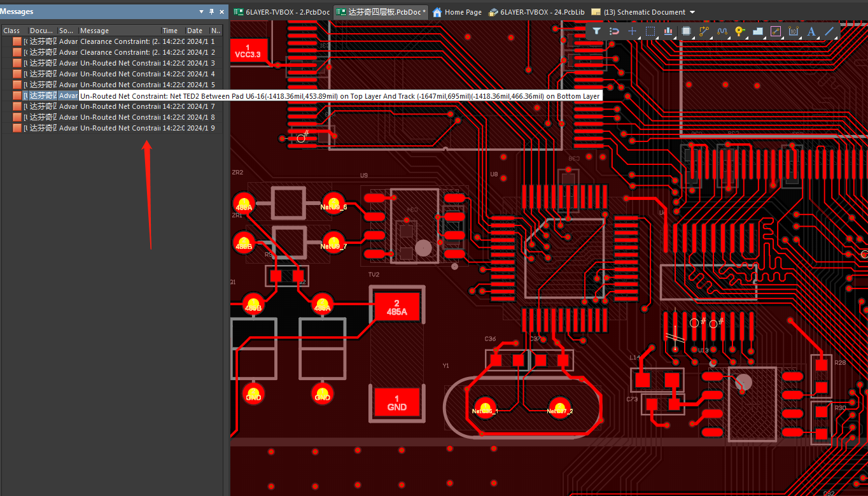This screenshot has height=496, width=868.
Task: Click the NetU9_6 round pad
Action: (x=334, y=204)
